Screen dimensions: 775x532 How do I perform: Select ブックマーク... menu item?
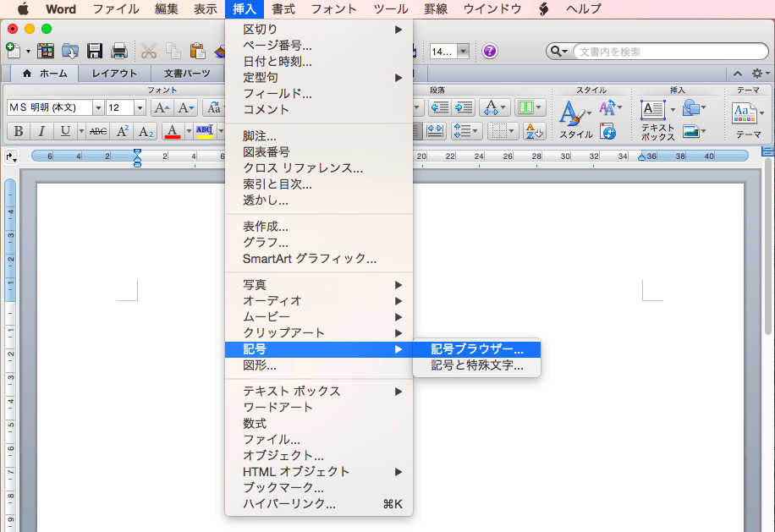point(319,487)
